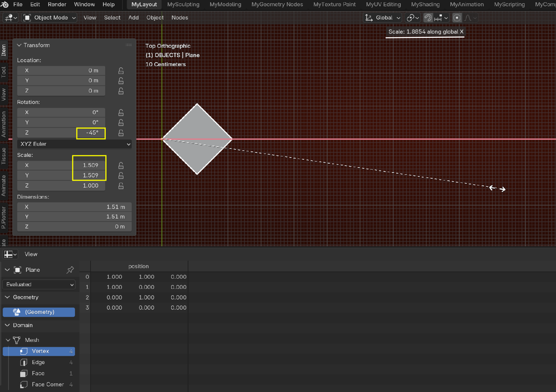Open the viewport Select menu
Image resolution: width=556 pixels, height=392 pixels.
click(112, 18)
